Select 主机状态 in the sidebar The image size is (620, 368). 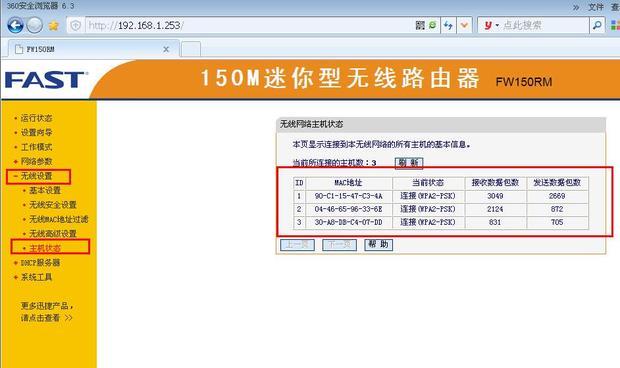(45, 248)
